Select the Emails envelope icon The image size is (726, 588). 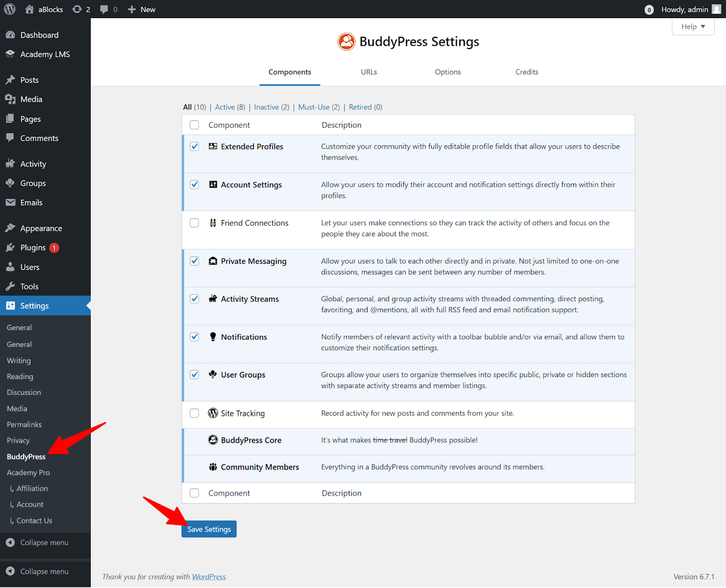tap(10, 202)
